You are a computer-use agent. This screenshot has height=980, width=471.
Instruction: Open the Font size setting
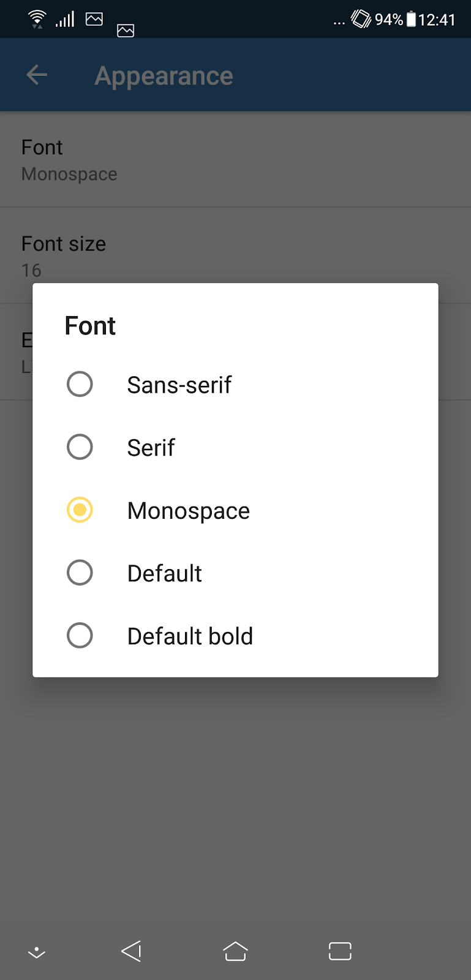(64, 256)
